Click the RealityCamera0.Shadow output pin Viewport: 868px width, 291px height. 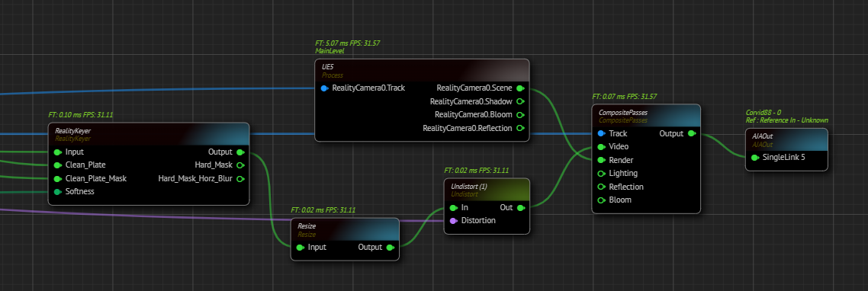tap(519, 101)
